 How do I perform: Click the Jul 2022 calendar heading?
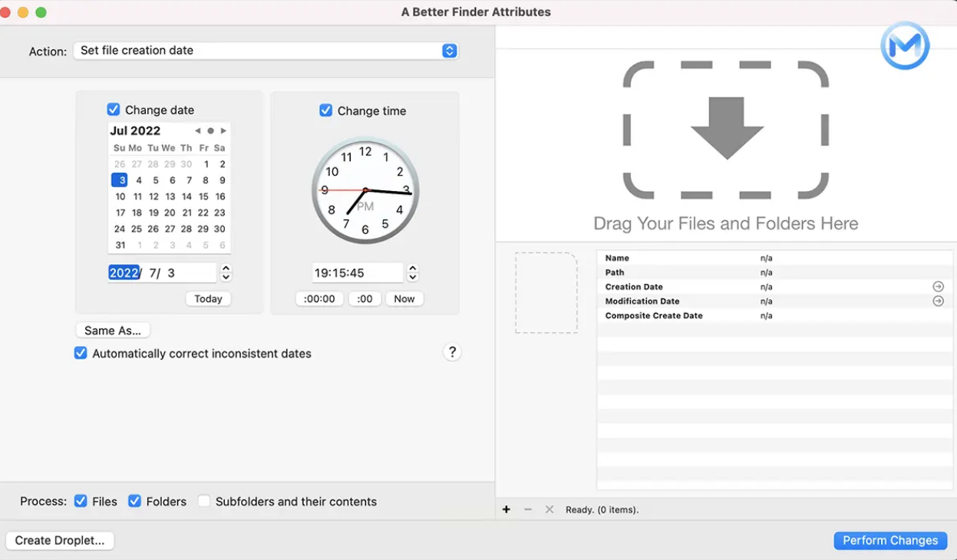tap(135, 130)
